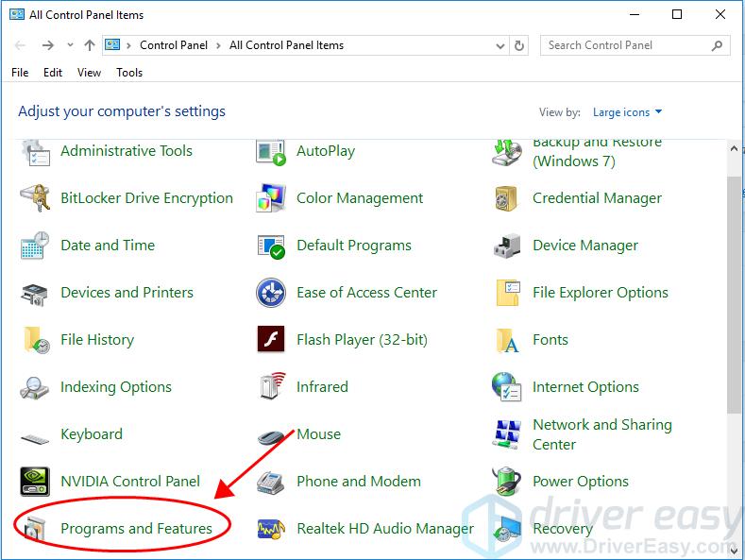The height and width of the screenshot is (560, 745).
Task: Open the Keyboard icon
Action: 35,439
